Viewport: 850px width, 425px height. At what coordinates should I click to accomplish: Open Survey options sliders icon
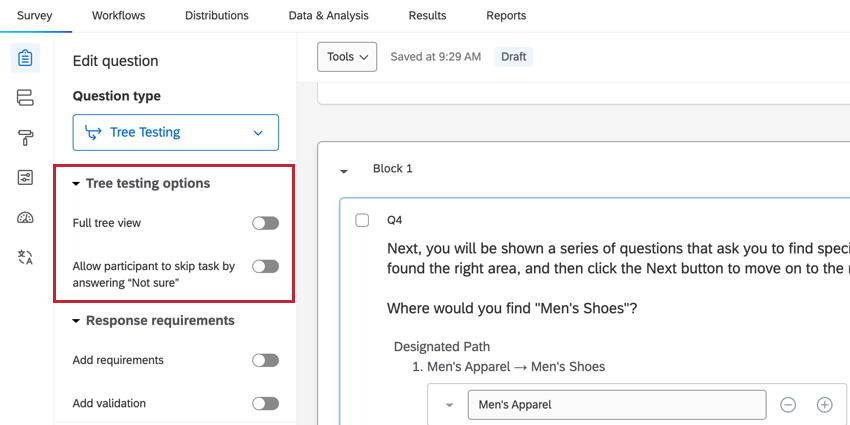coord(25,177)
